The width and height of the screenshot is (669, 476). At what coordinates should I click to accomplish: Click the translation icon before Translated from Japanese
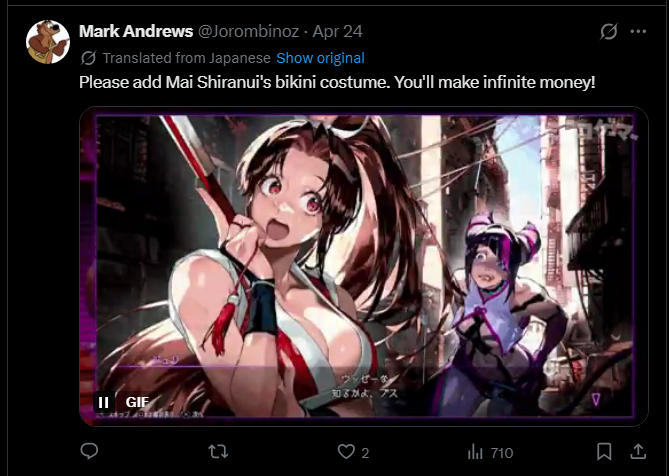[88, 58]
